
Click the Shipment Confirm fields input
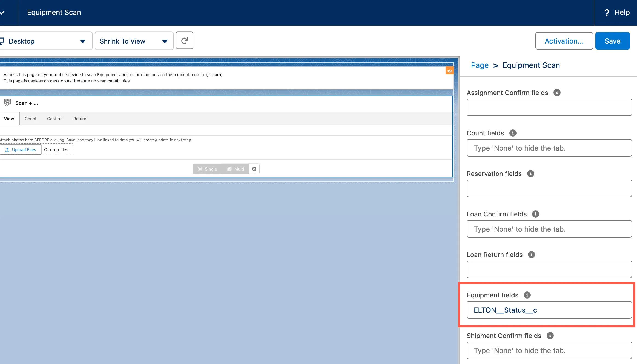tap(549, 350)
